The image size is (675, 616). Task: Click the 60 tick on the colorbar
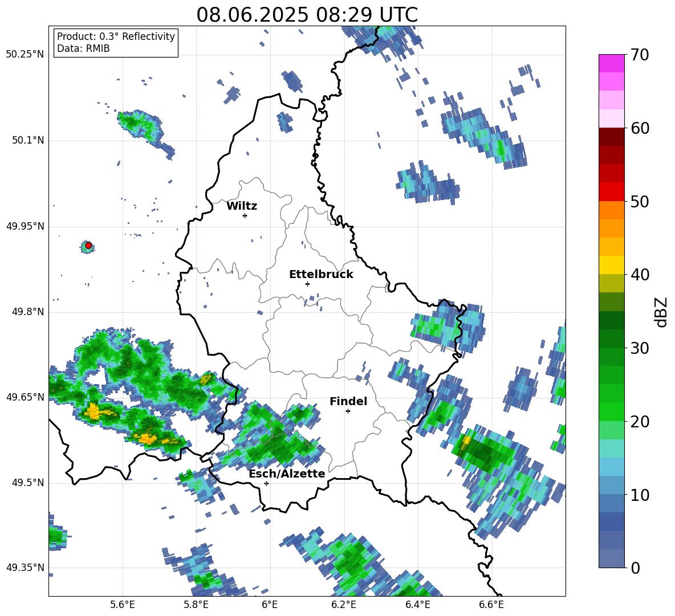click(640, 128)
